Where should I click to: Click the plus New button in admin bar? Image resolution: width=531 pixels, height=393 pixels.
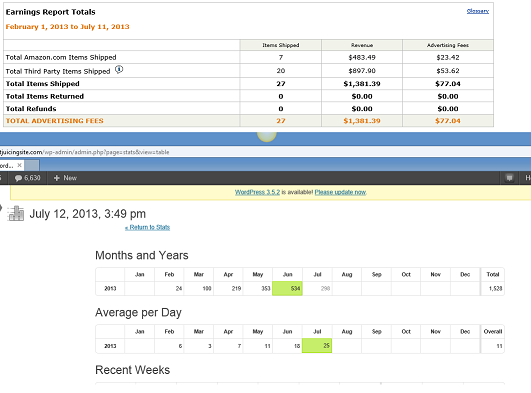pos(65,178)
